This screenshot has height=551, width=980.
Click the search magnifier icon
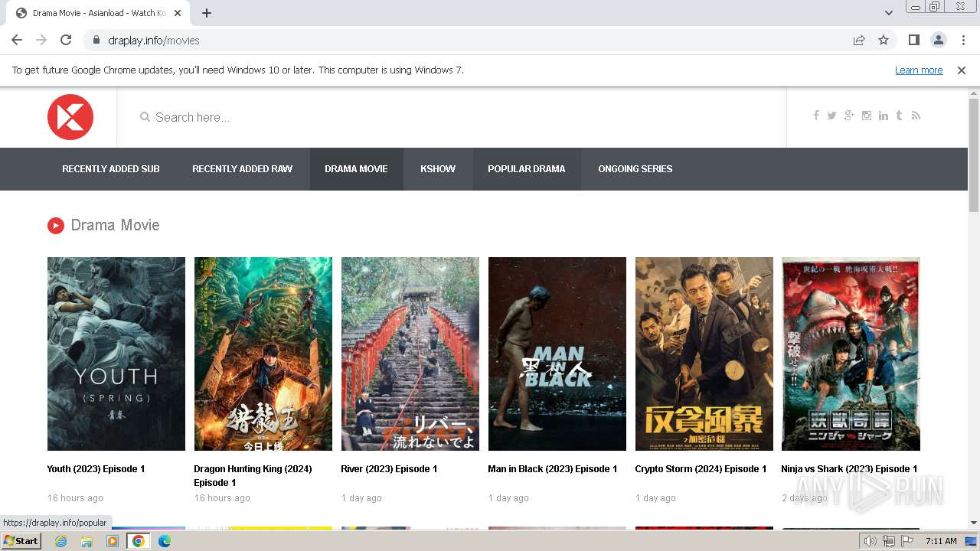coord(145,117)
